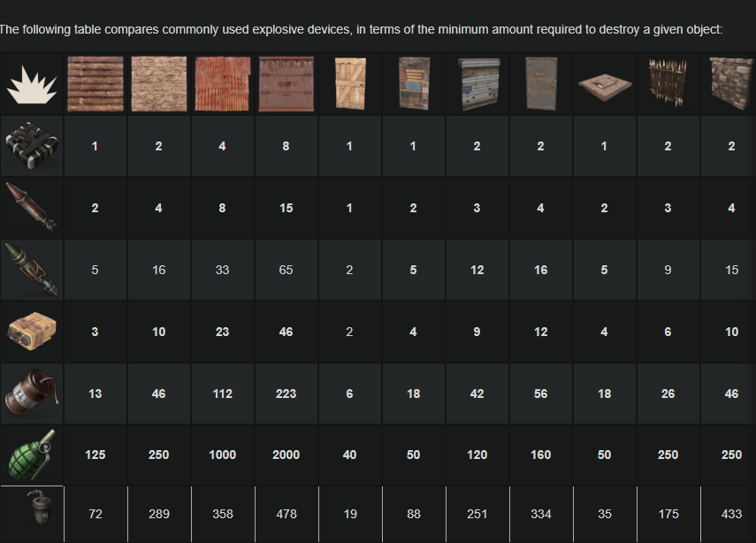Click the value 40 in F1 grenade row
The image size is (756, 543).
tap(349, 455)
